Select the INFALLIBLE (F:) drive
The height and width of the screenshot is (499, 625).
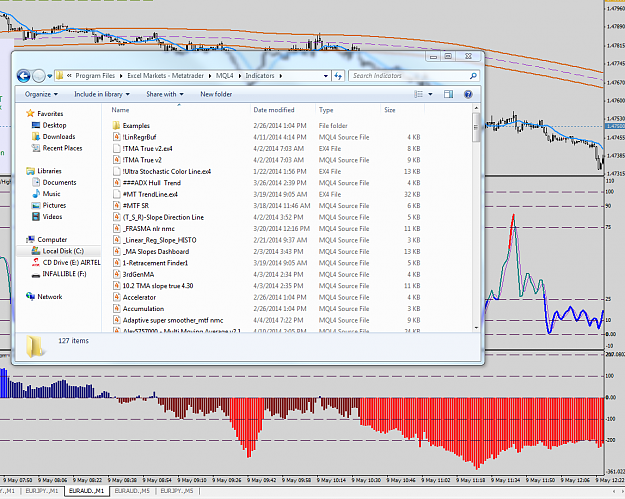[64, 274]
